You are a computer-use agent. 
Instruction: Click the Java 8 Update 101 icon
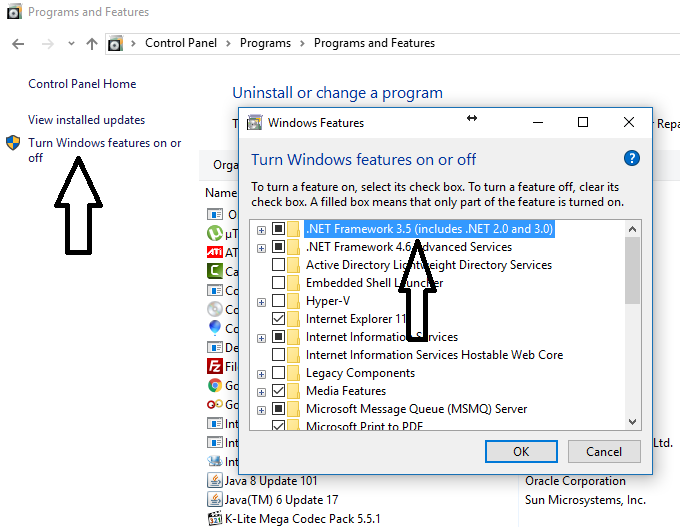[x=215, y=481]
